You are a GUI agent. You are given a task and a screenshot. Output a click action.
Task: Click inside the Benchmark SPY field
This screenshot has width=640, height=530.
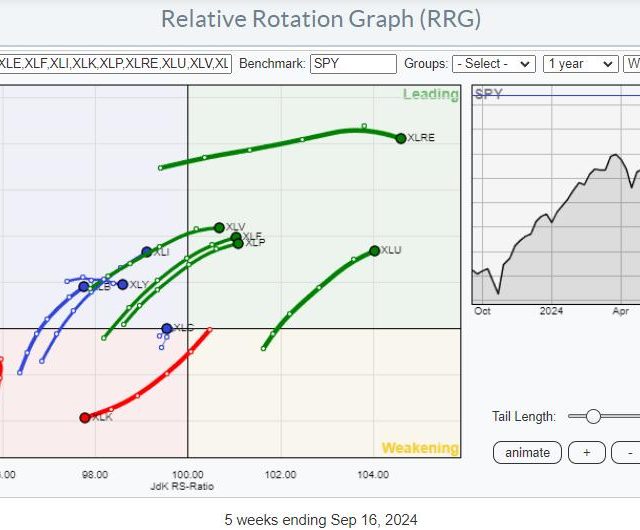click(x=353, y=63)
